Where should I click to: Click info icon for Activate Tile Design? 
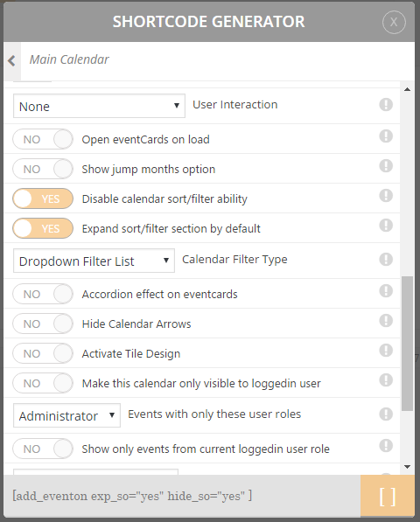(x=386, y=351)
